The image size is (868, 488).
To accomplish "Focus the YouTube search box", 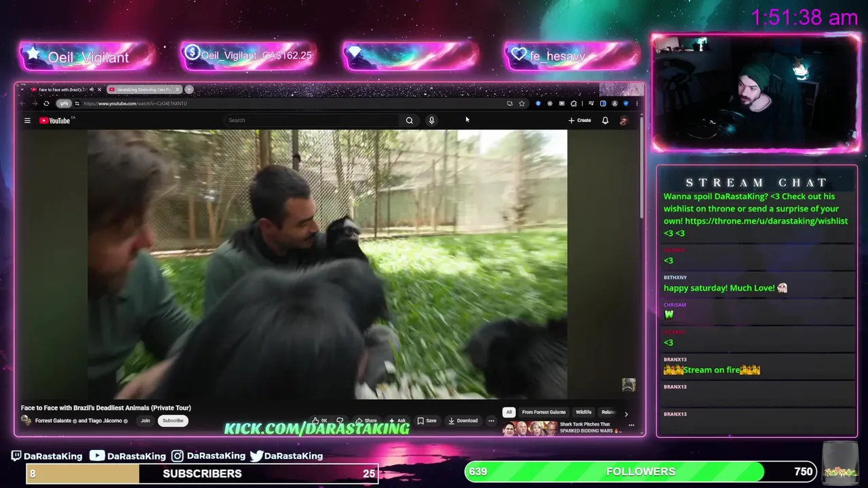I will click(x=312, y=120).
